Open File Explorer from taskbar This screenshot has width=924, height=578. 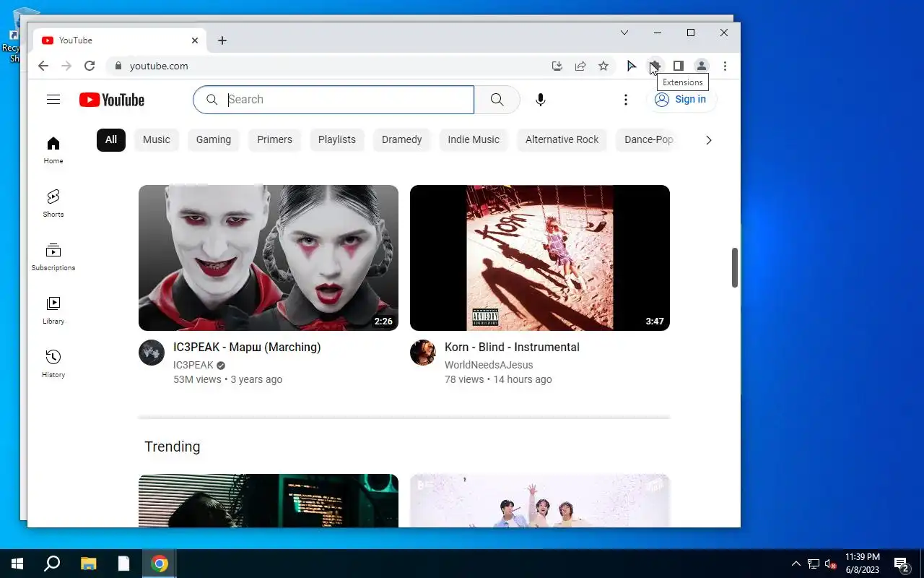[88, 564]
